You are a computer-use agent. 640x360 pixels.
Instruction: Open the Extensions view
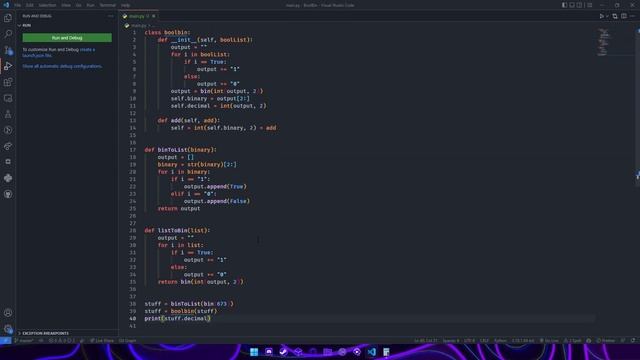click(x=8, y=82)
